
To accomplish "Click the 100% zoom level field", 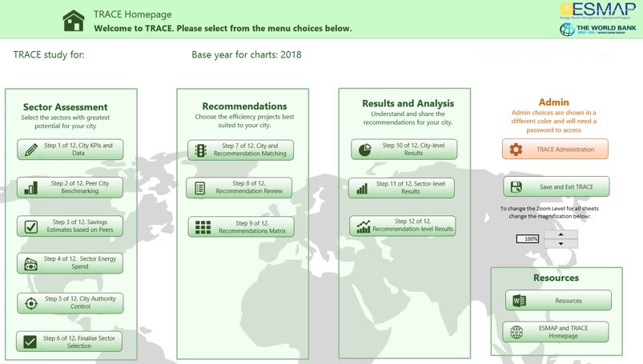I will [x=528, y=238].
